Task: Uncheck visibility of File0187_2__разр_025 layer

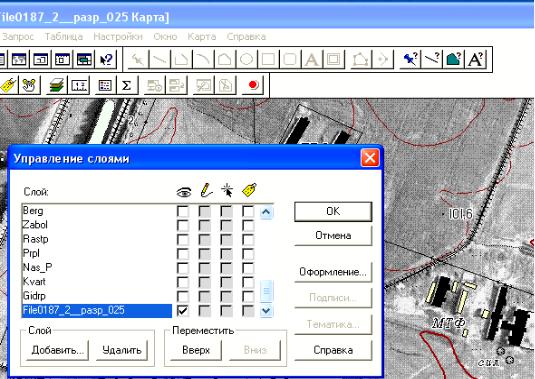Action: click(x=183, y=311)
